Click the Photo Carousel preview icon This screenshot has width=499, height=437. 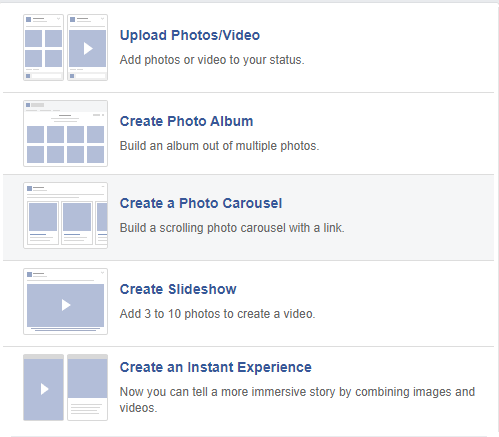(65, 215)
